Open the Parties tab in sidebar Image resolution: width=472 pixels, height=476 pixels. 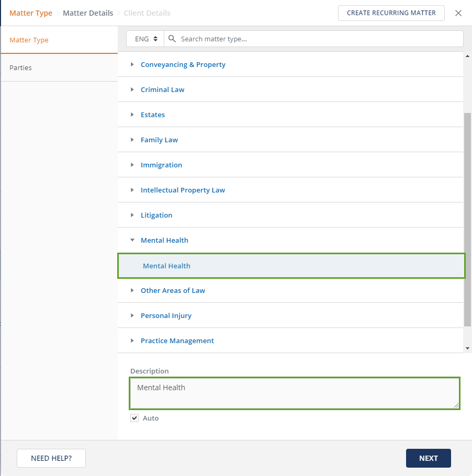click(21, 67)
